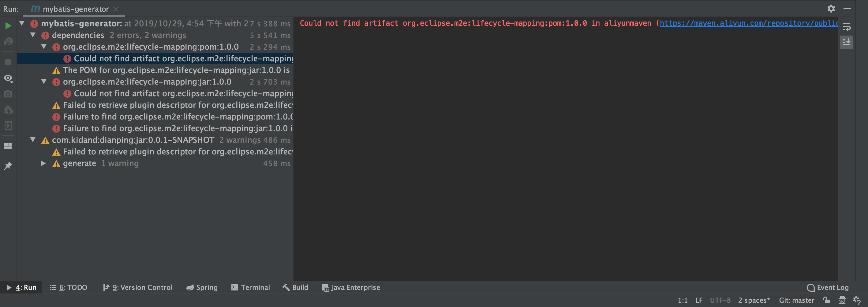Screen dimensions: 868x307
Task: Toggle soft-wrap in console output
Action: click(847, 26)
